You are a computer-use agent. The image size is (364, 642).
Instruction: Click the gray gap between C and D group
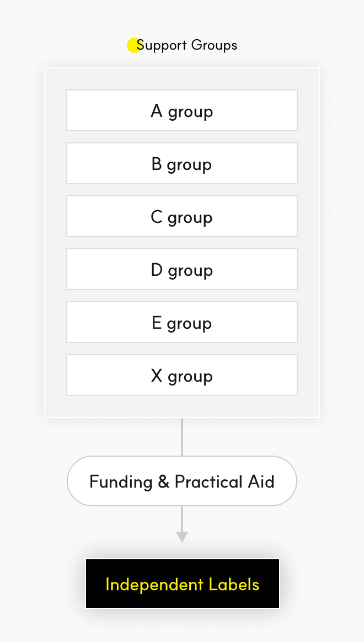pos(182,243)
